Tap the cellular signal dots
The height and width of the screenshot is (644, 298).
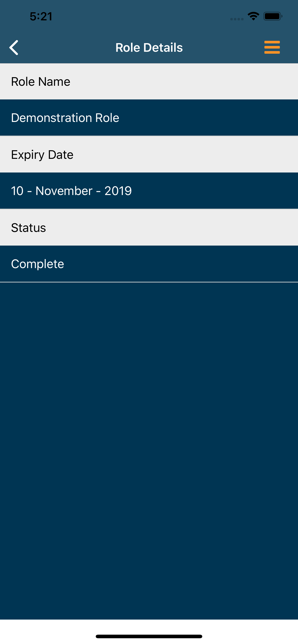pyautogui.click(x=237, y=19)
